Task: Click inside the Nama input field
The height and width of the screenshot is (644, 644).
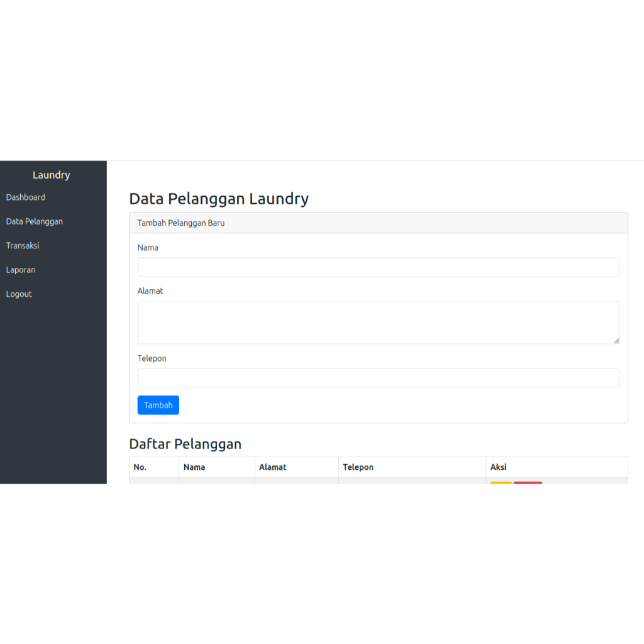Action: 378,267
